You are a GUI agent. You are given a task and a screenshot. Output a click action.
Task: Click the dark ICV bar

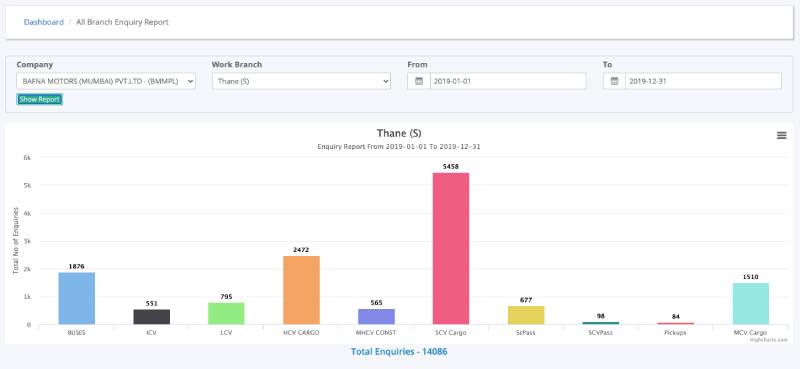[152, 316]
